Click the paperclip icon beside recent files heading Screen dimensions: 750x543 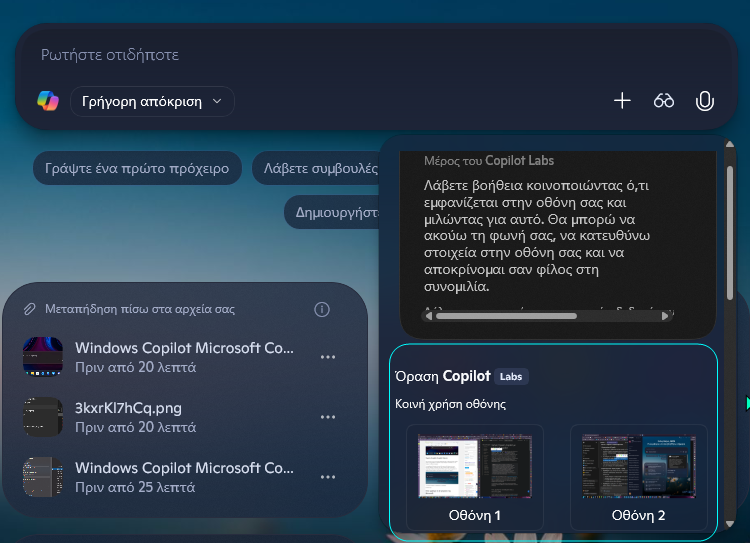tap(30, 309)
